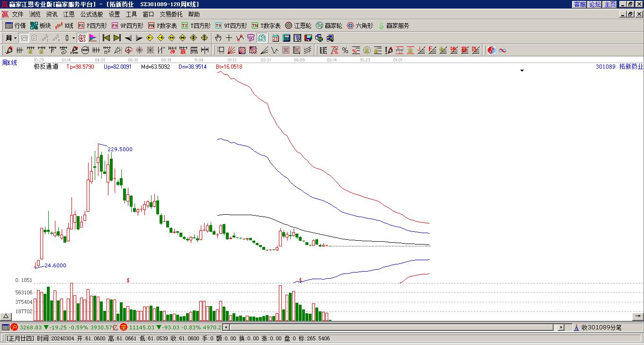Click the yellow diamond left-arrow icon
Screen dimensions: 644x345
click(150, 38)
